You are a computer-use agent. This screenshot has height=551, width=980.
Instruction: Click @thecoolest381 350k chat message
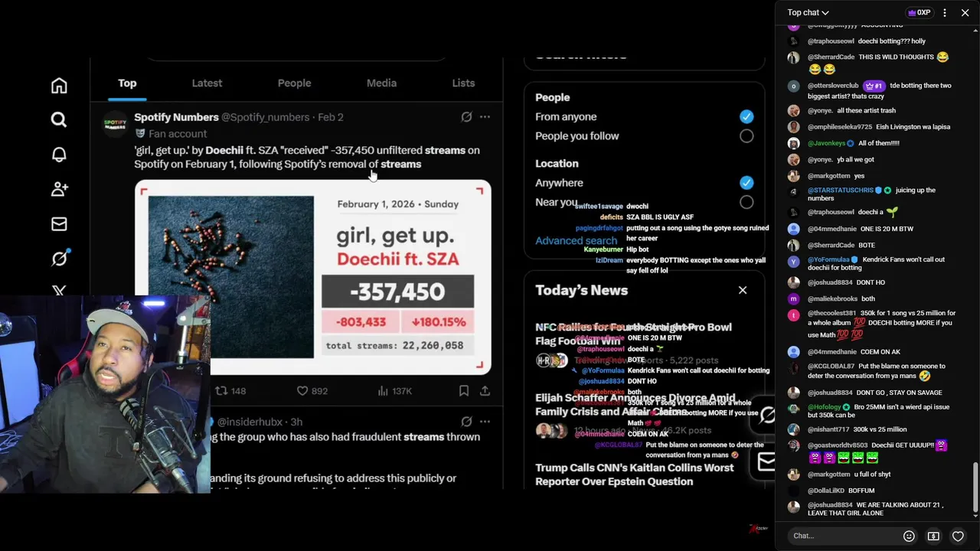click(x=871, y=324)
